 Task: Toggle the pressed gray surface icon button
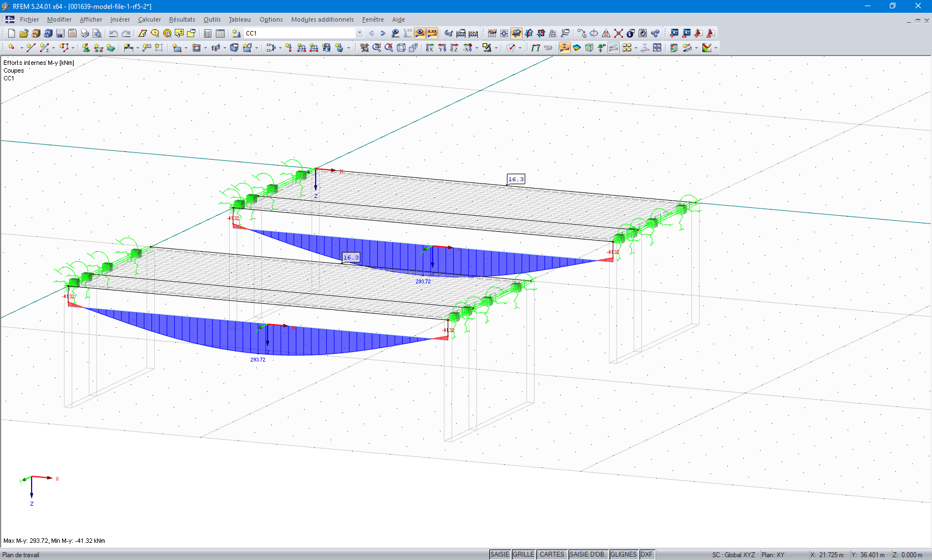(614, 48)
